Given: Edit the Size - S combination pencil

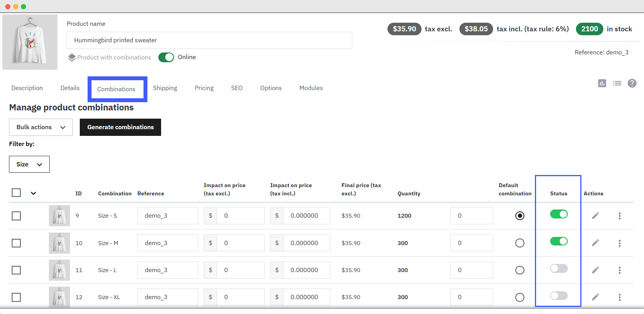Looking at the screenshot, I should [595, 216].
